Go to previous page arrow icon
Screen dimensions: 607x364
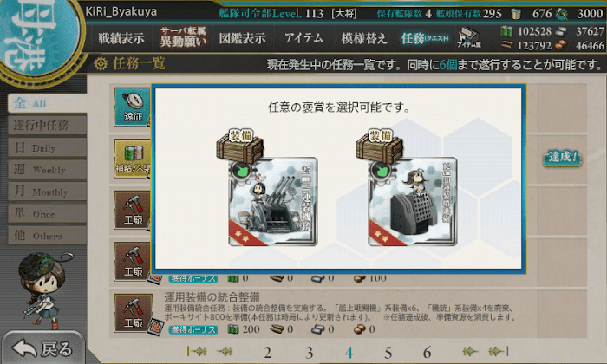point(225,351)
